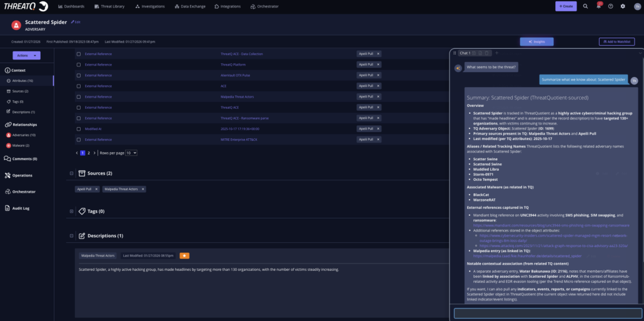
Task: Open the Data Exchange menu
Action: (189, 7)
